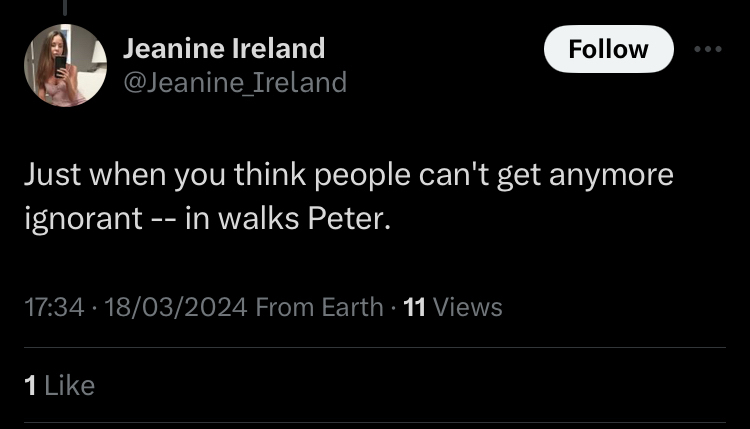Click Jeanine Ireland's profile avatar
The height and width of the screenshot is (429, 750).
(65, 65)
